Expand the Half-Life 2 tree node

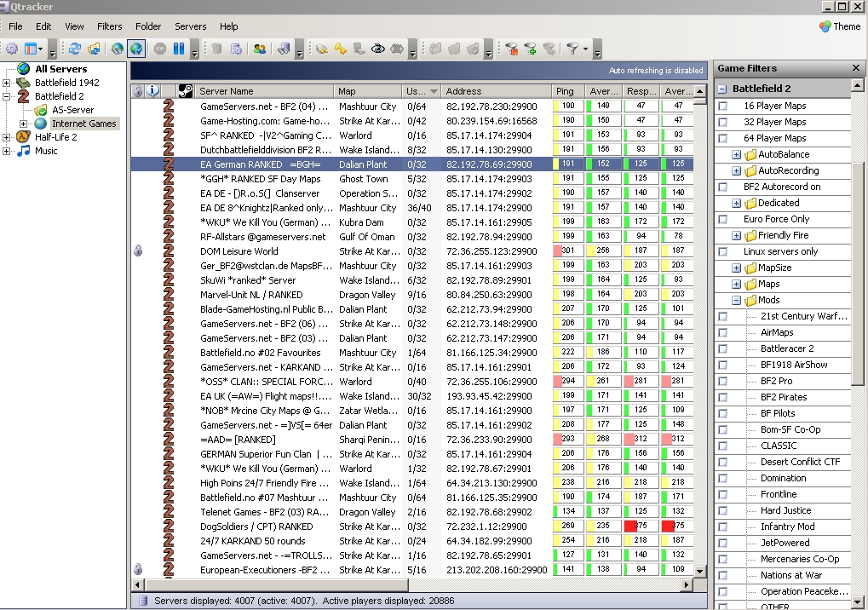click(6, 137)
